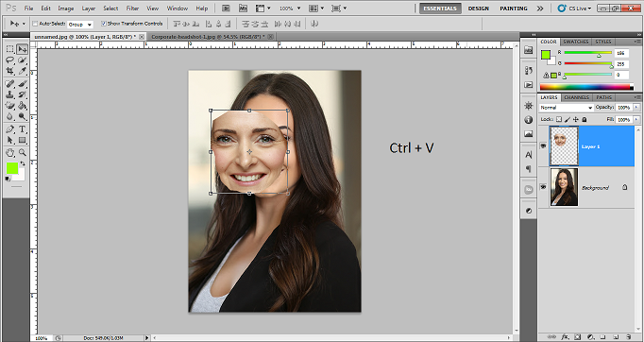Select the Rectangular Marquee tool

(9, 49)
